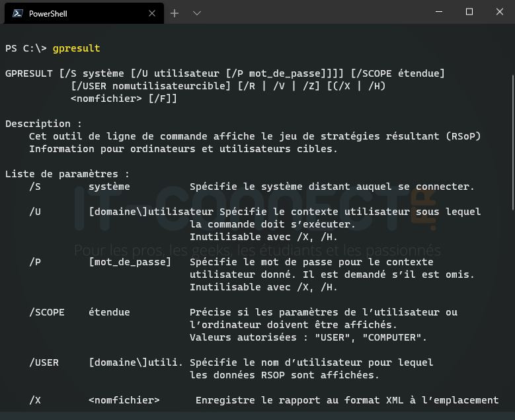Click the PowerShell icon in the tab
The image size is (515, 420).
point(18,13)
